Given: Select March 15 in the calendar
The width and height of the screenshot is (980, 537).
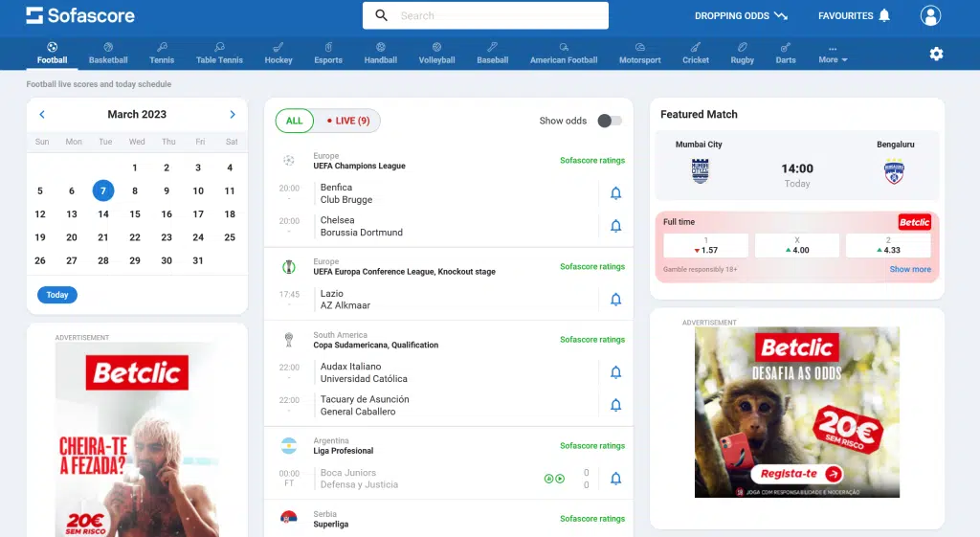Looking at the screenshot, I should coord(134,213).
